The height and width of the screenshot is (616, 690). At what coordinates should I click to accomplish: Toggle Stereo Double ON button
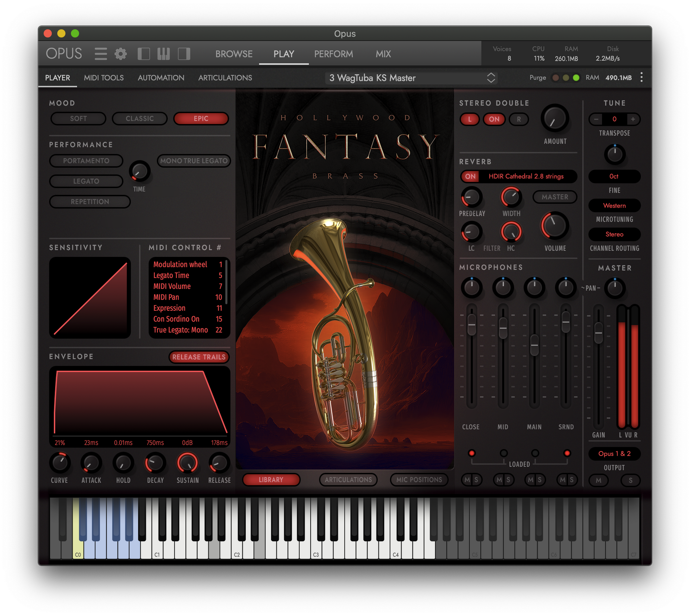point(494,119)
